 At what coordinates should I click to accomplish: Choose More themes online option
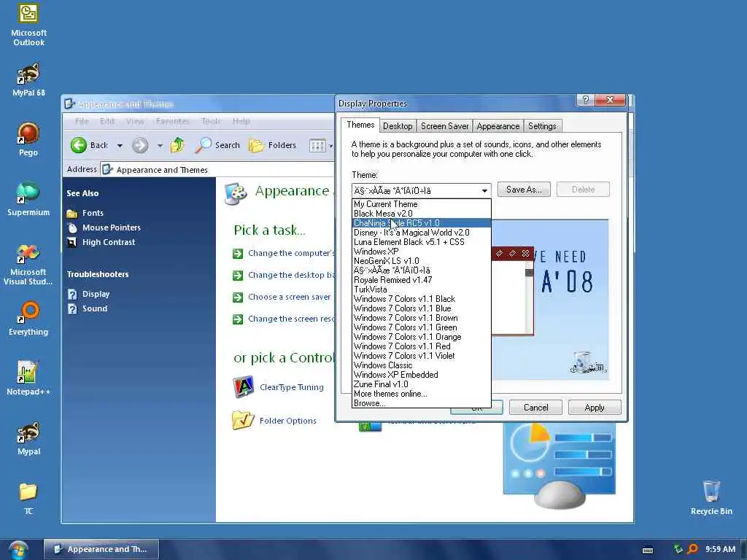click(x=421, y=394)
